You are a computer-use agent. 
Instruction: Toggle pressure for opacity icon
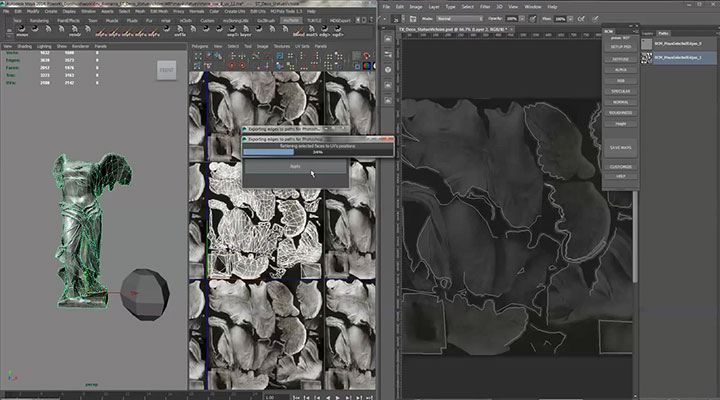(x=533, y=19)
